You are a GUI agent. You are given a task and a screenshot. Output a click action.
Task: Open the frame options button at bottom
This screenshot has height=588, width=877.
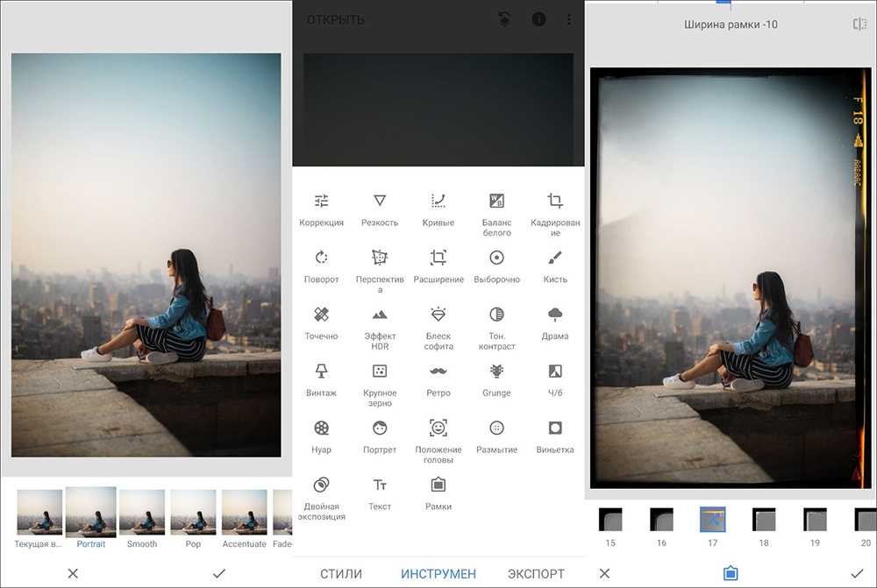pos(730,573)
